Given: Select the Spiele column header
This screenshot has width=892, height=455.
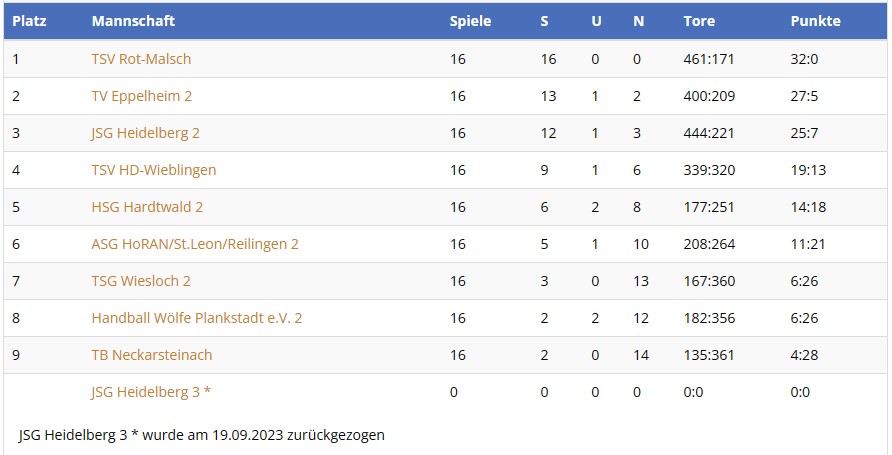Looking at the screenshot, I should point(470,21).
